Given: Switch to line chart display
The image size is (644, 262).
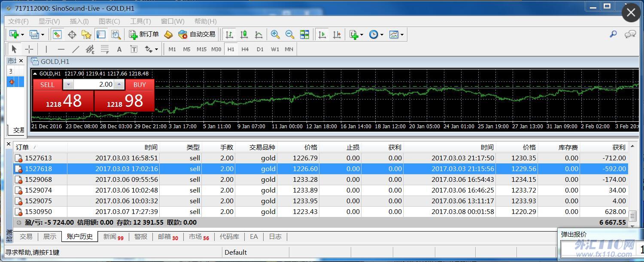Looking at the screenshot, I should pyautogui.click(x=259, y=34).
